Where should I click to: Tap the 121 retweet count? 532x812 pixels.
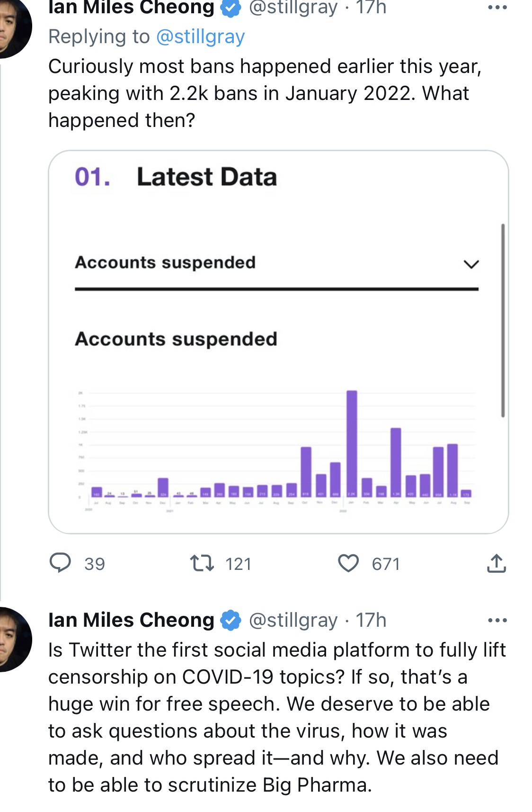coord(238,564)
